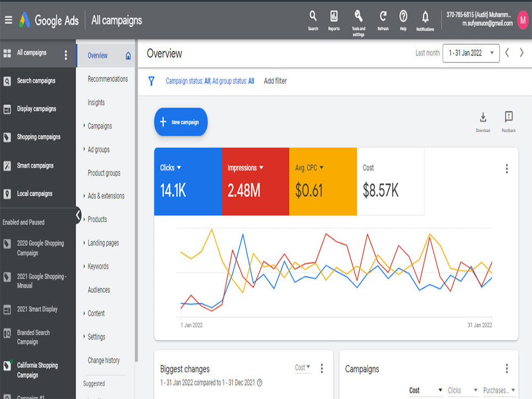Collapse the left navigation panel
The width and height of the screenshot is (532, 399).
pyautogui.click(x=78, y=215)
